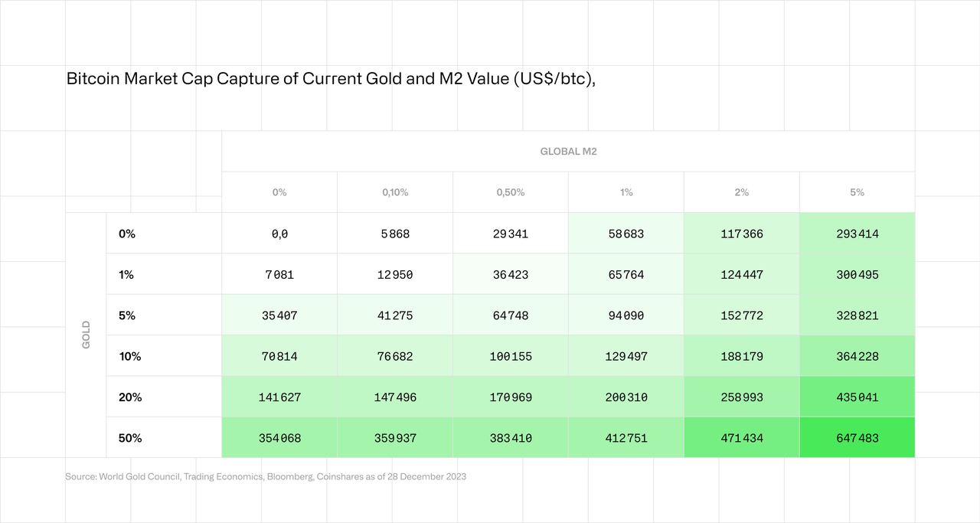980x523 pixels.
Task: Click the 10% gold row label
Action: (x=130, y=356)
